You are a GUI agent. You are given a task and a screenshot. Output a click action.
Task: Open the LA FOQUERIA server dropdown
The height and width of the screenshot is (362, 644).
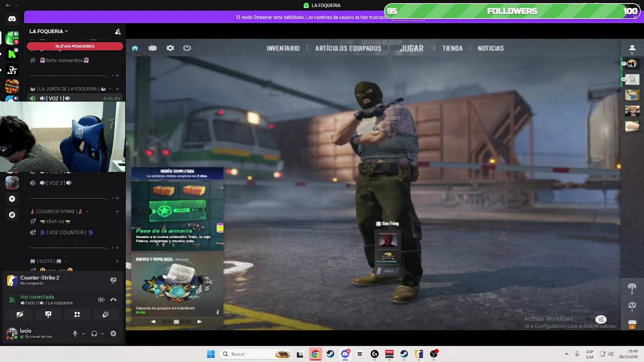click(49, 31)
